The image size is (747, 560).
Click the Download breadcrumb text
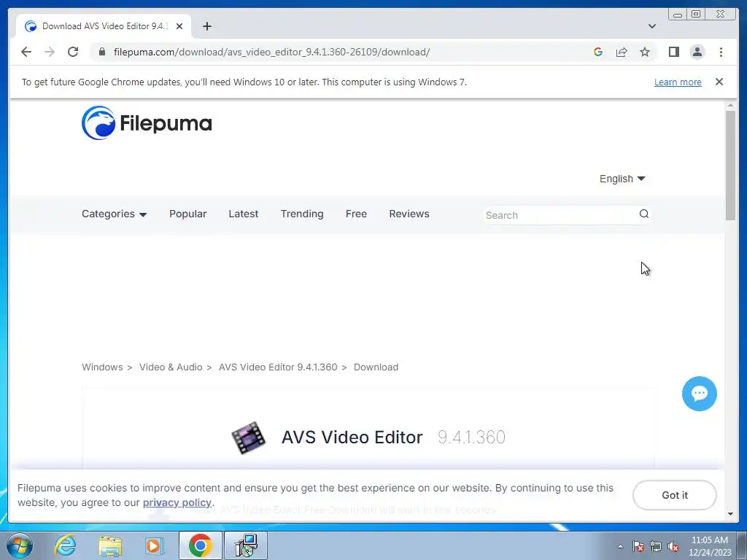pyautogui.click(x=376, y=367)
